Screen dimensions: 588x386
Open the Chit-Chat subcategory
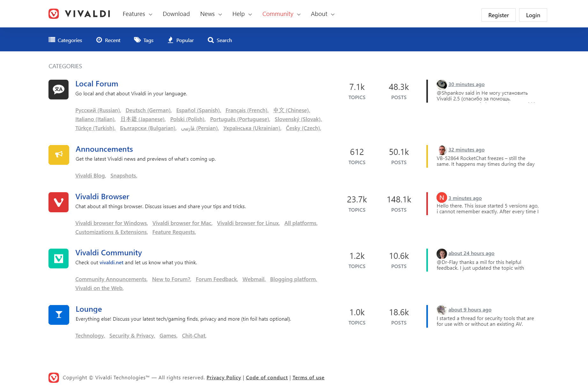coord(194,336)
